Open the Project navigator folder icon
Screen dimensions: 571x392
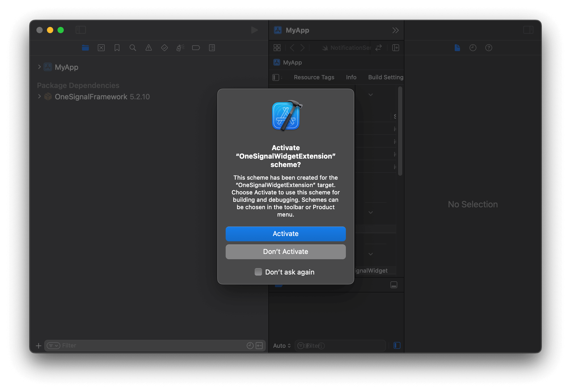85,48
